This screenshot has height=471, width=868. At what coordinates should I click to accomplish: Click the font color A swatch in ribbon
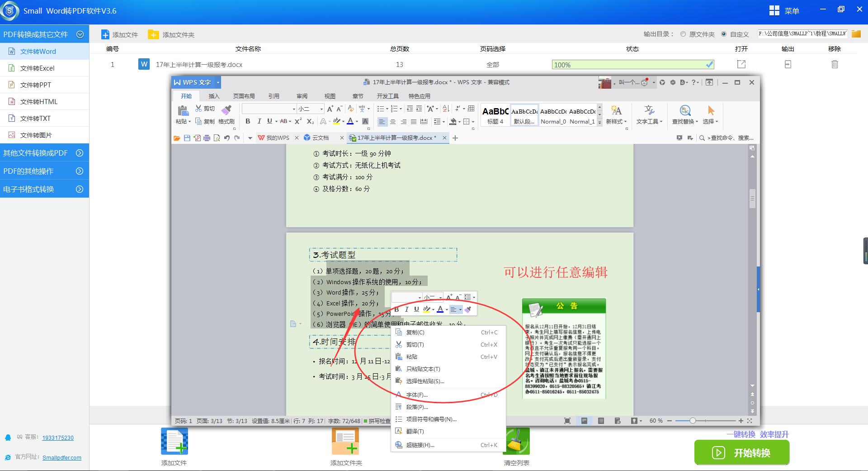tap(350, 121)
